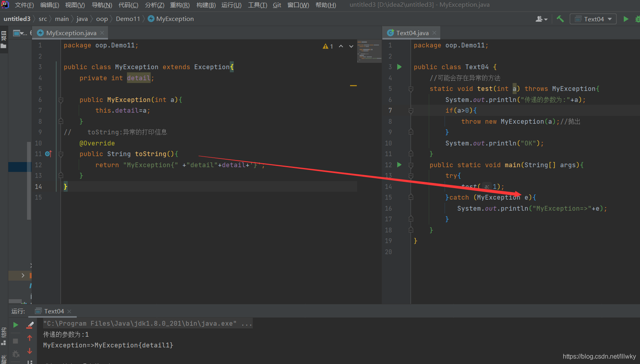Click java in the breadcrumb bar

82,19
